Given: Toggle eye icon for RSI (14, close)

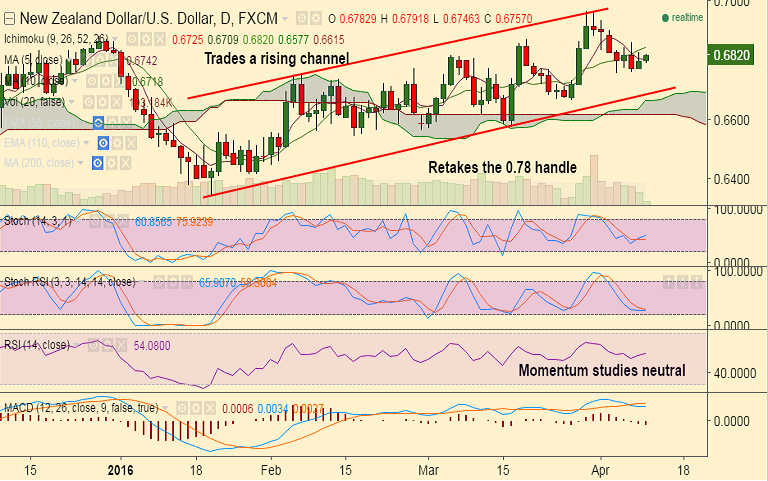Looking at the screenshot, I should click(94, 345).
